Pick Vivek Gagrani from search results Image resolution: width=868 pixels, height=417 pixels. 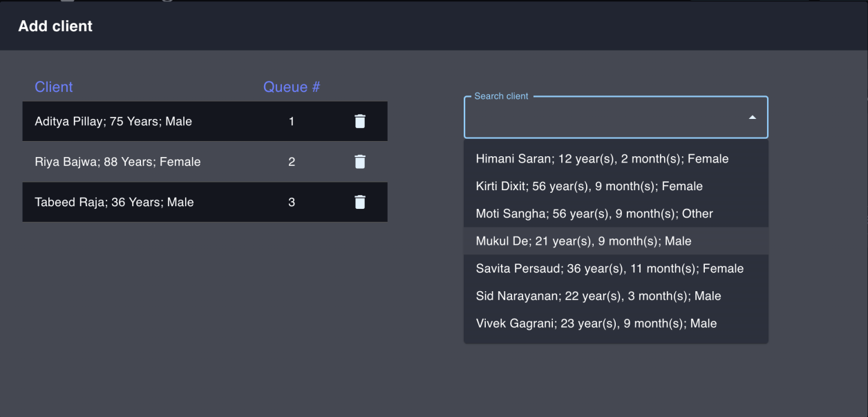596,324
